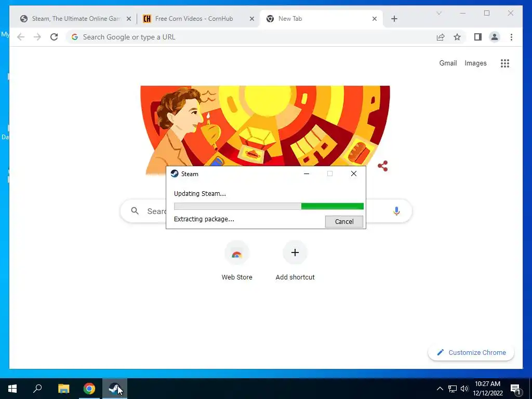Click the Steam icon in dialog title bar

click(175, 174)
